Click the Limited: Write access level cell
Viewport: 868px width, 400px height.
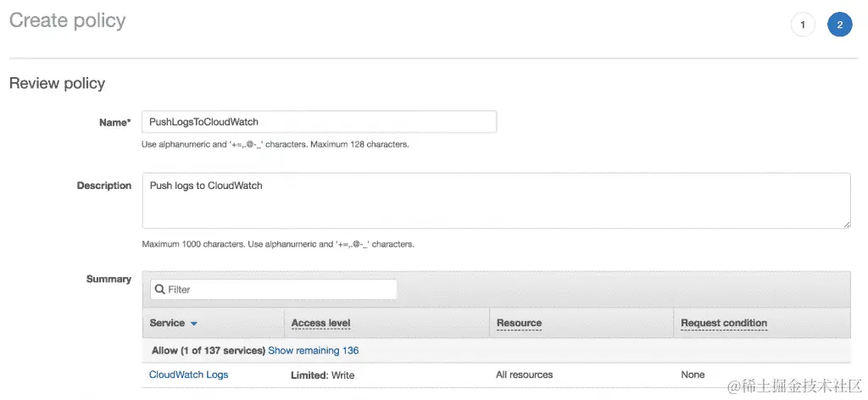[323, 375]
